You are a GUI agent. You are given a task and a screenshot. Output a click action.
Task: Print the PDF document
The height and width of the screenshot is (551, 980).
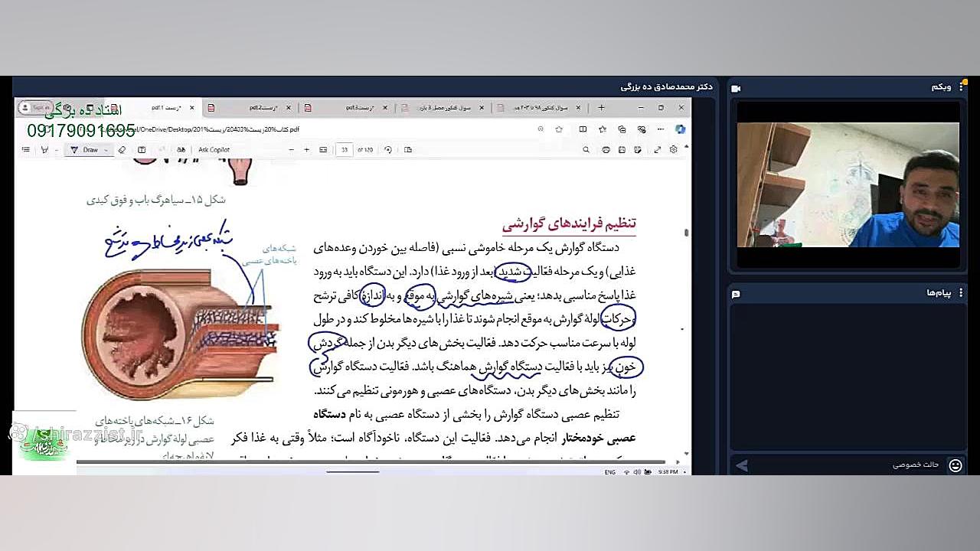pos(606,150)
